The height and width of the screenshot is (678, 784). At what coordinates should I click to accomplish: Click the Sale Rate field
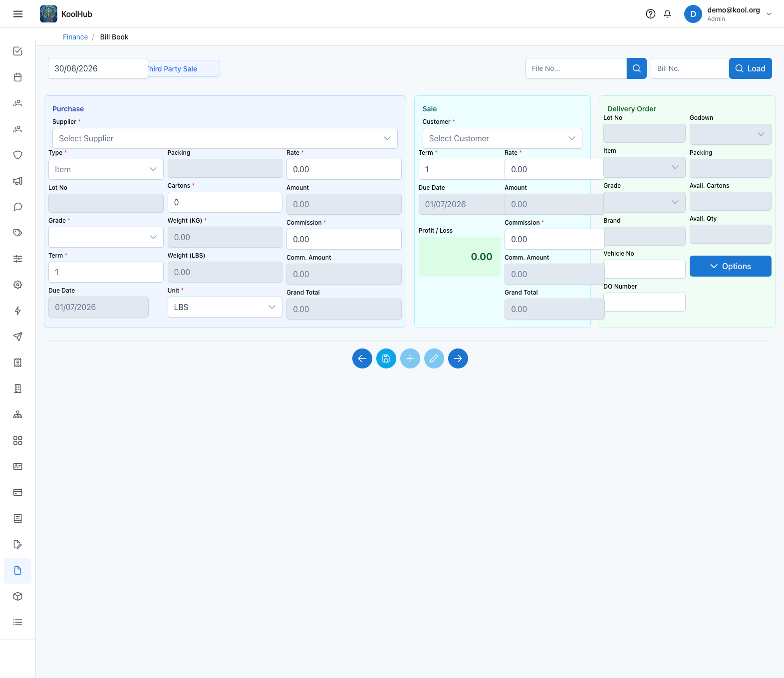coord(554,169)
